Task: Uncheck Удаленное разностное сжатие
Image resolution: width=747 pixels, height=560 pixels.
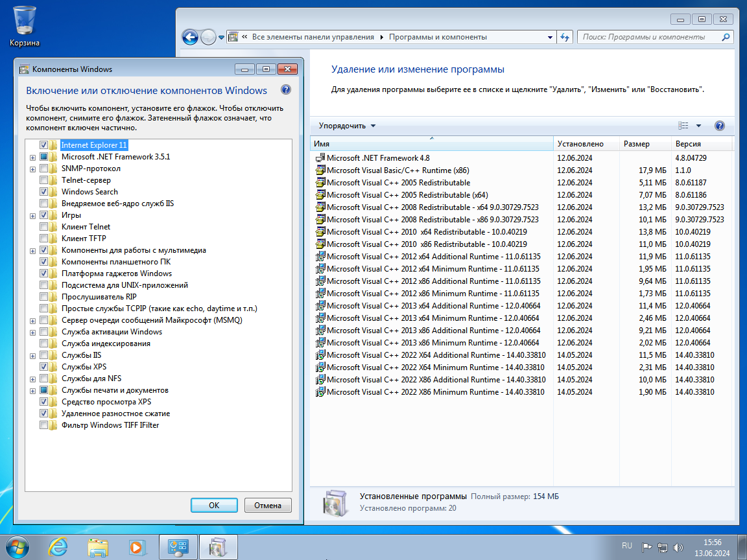Action: pos(44,414)
